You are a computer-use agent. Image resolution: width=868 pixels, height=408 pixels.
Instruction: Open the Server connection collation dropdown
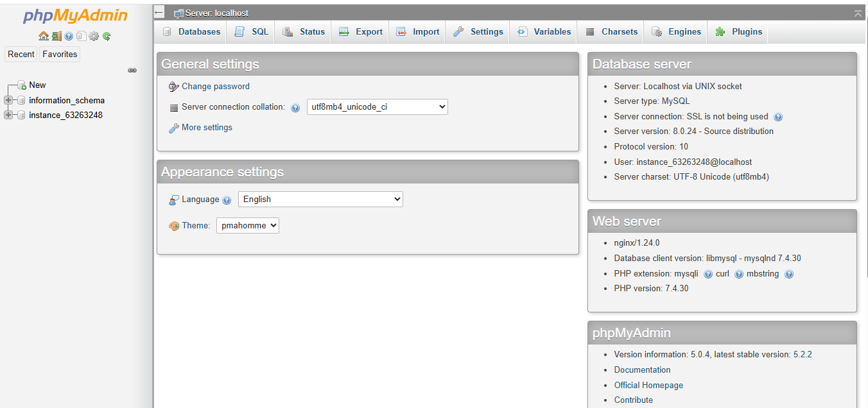pyautogui.click(x=377, y=107)
